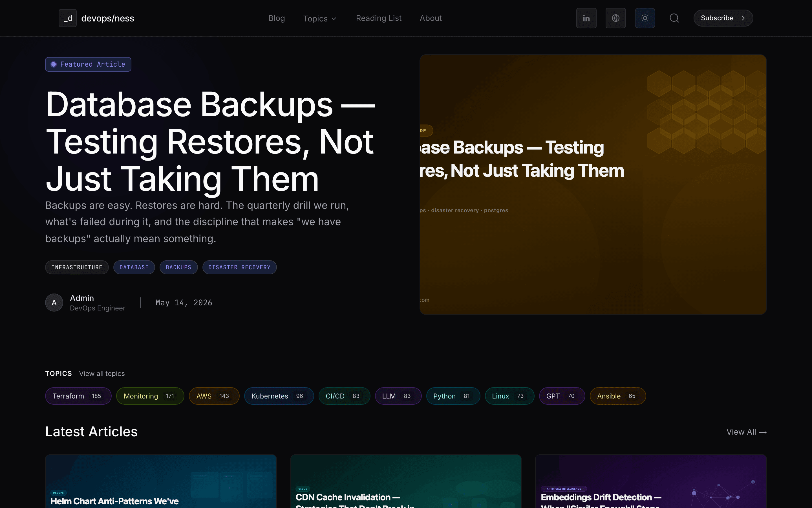This screenshot has width=812, height=508.
Task: Select the DISASTER RECOVERY tag
Action: [x=239, y=267]
